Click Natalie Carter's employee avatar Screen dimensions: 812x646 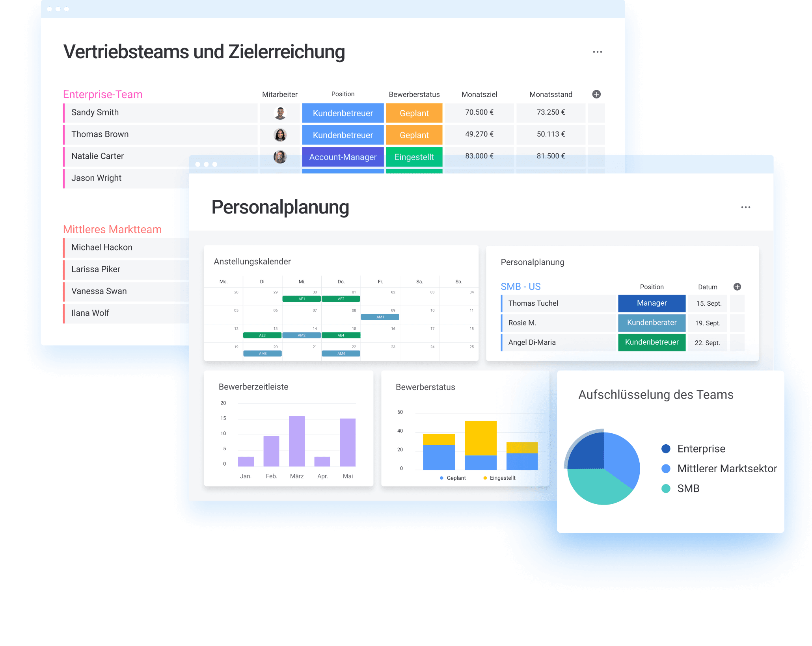click(x=280, y=157)
